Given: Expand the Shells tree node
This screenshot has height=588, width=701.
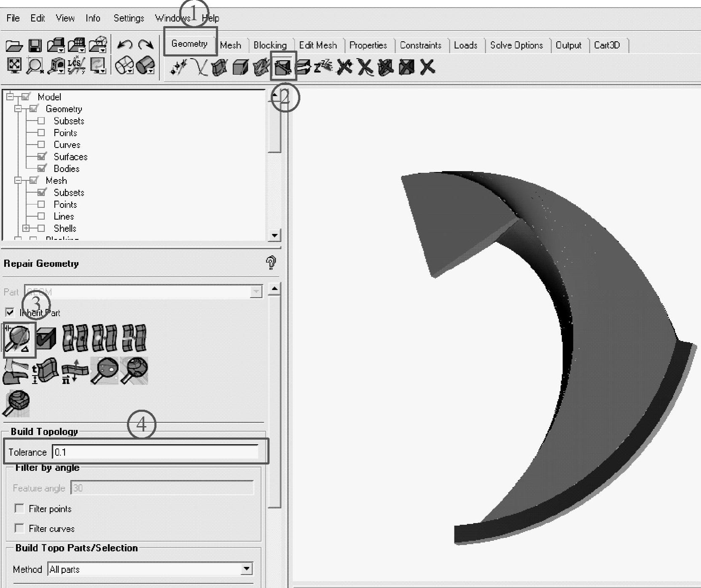Looking at the screenshot, I should click(26, 228).
